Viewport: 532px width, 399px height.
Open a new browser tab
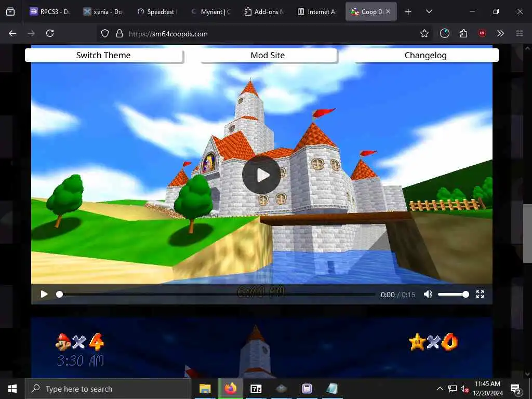(x=408, y=12)
